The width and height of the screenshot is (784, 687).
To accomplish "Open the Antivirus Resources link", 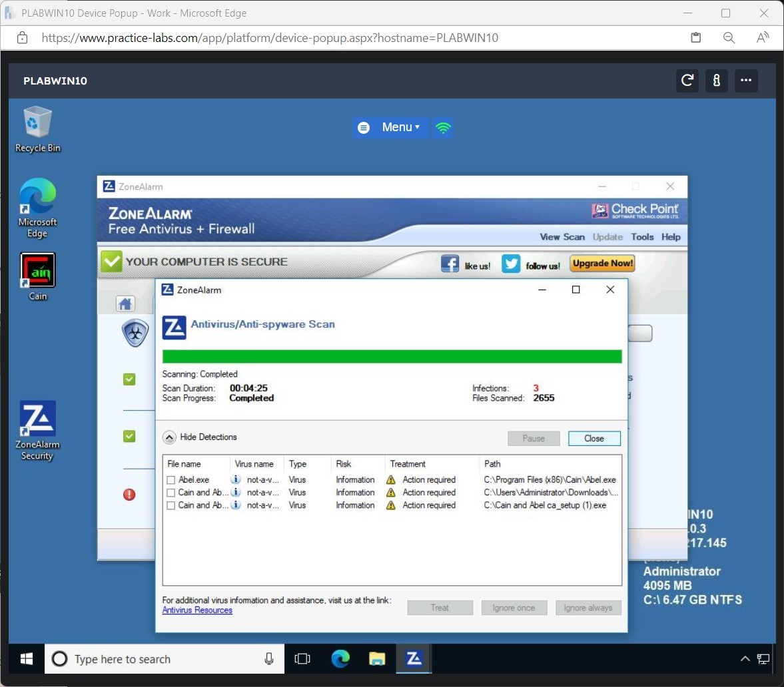I will [x=197, y=610].
